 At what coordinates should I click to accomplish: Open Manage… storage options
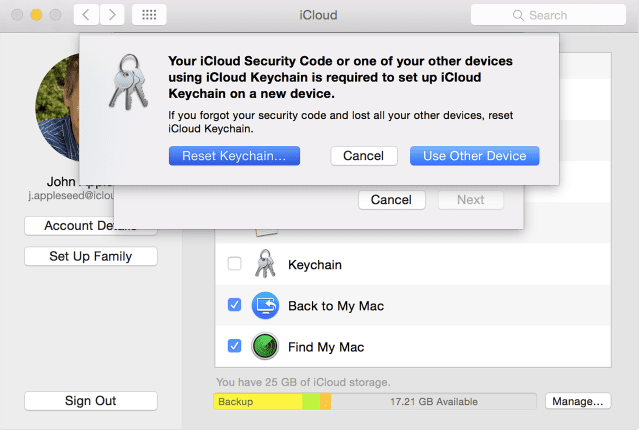(577, 401)
